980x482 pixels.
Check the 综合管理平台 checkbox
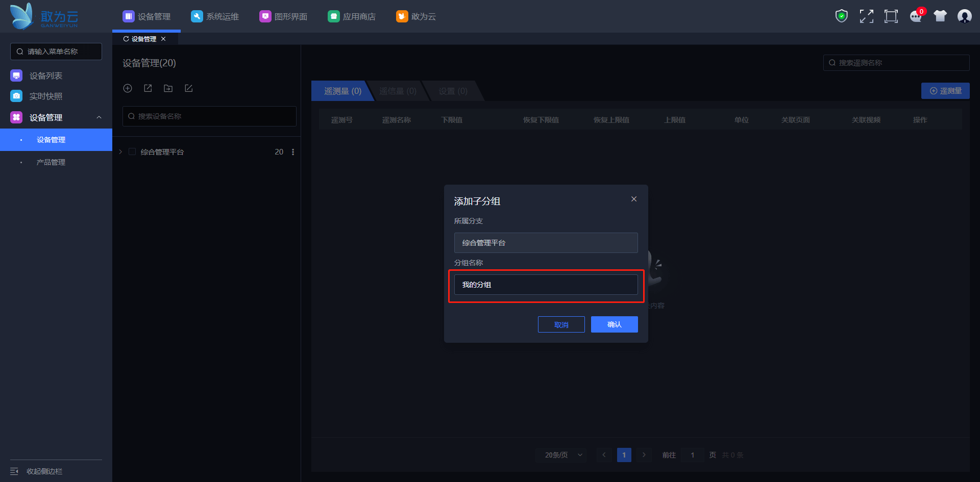pyautogui.click(x=132, y=151)
